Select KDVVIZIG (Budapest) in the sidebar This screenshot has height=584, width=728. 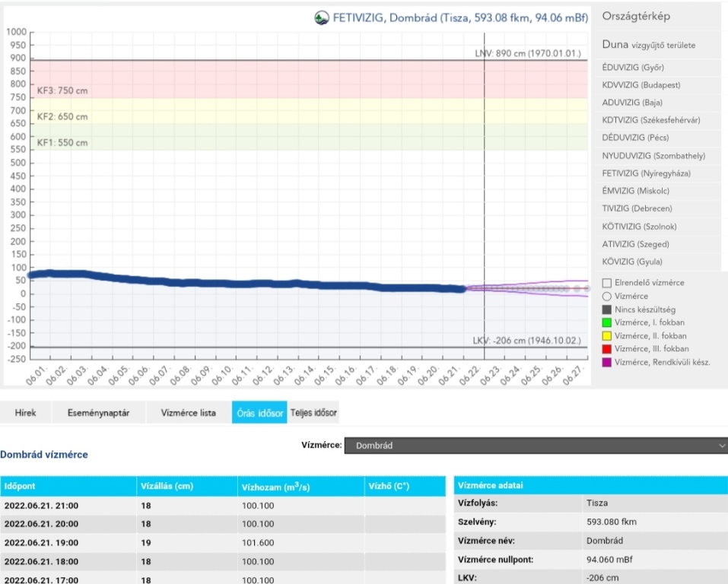click(x=641, y=85)
